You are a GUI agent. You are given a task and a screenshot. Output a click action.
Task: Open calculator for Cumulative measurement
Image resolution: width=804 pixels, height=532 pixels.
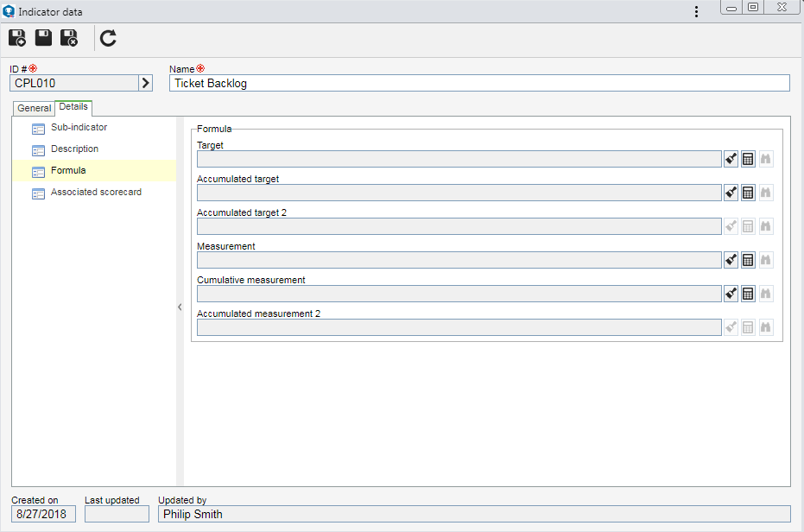click(748, 294)
